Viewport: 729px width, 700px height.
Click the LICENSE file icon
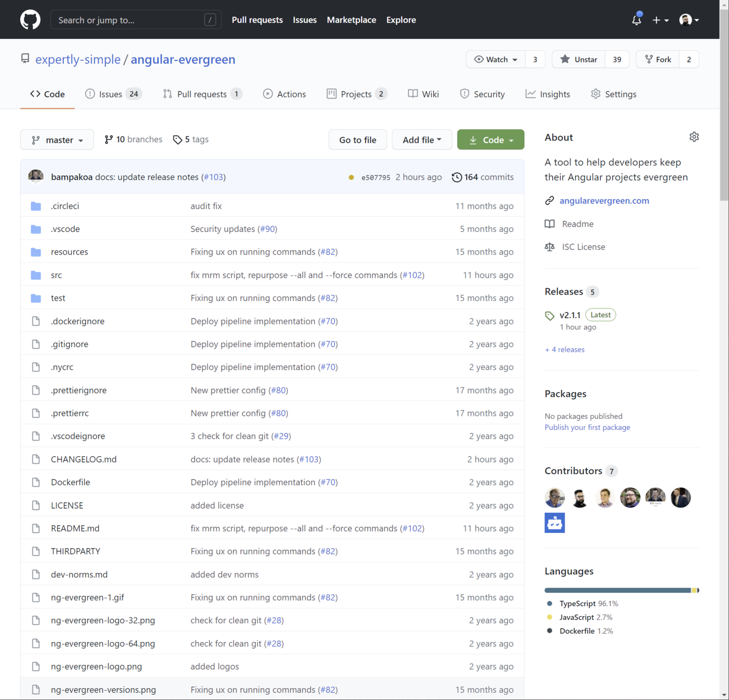point(36,505)
